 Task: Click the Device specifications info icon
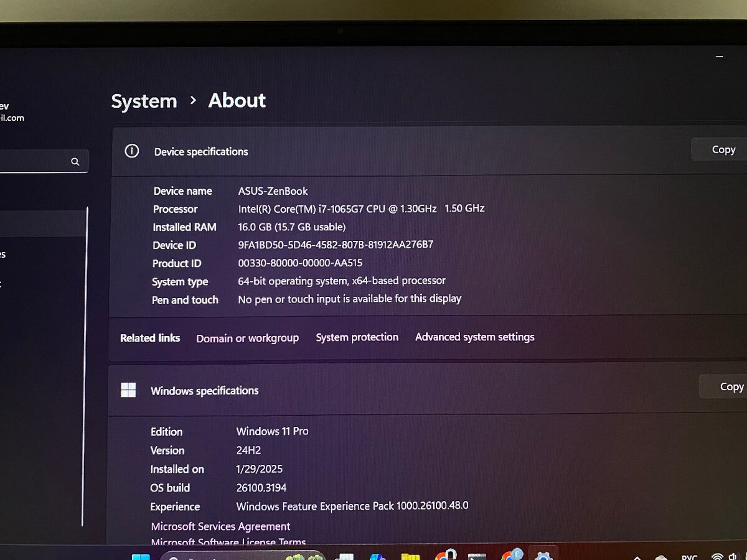(x=131, y=151)
